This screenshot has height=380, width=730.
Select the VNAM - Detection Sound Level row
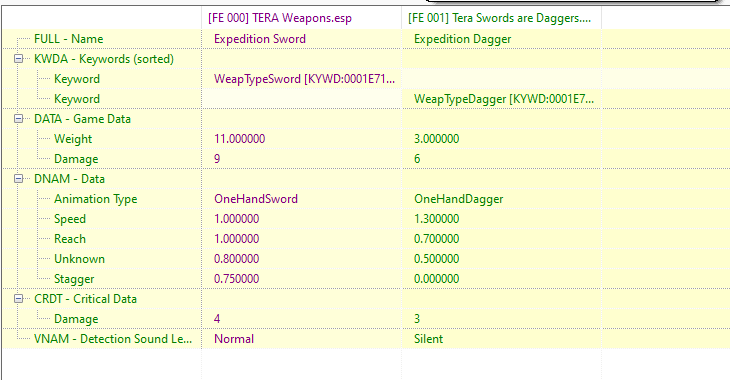pos(113,339)
